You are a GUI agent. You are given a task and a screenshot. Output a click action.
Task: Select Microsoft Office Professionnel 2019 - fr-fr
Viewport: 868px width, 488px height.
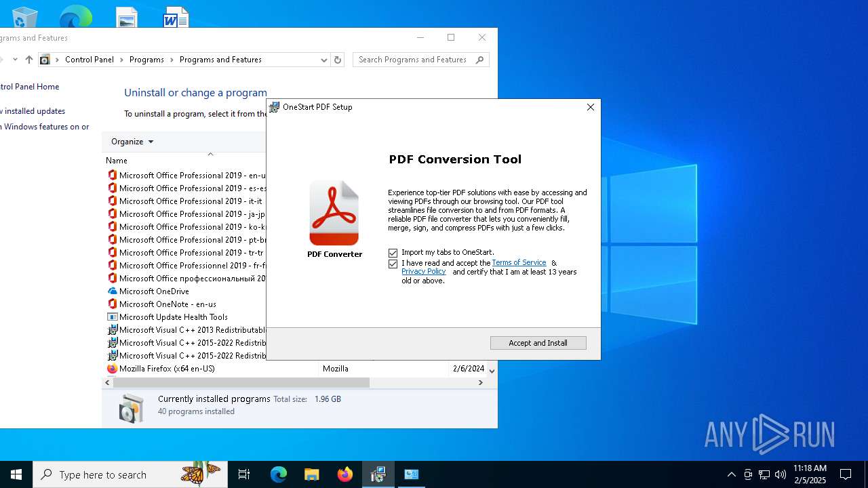[x=186, y=266]
